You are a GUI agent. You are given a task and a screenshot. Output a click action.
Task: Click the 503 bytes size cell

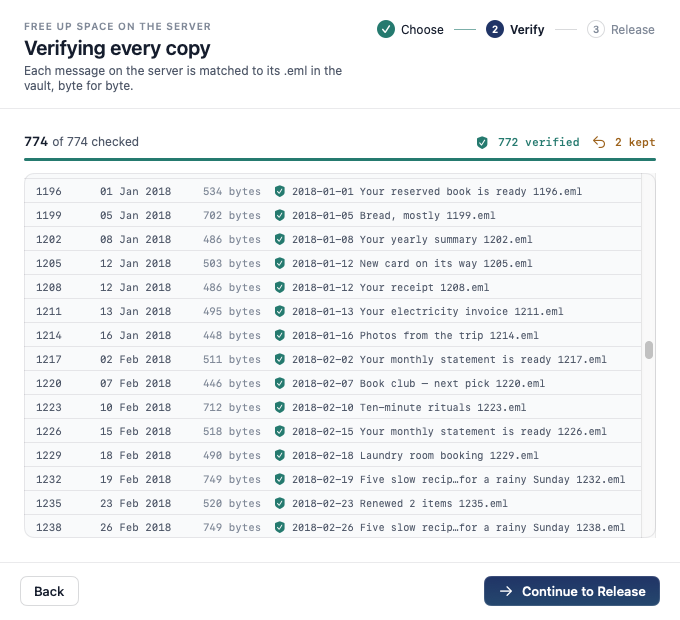(232, 263)
